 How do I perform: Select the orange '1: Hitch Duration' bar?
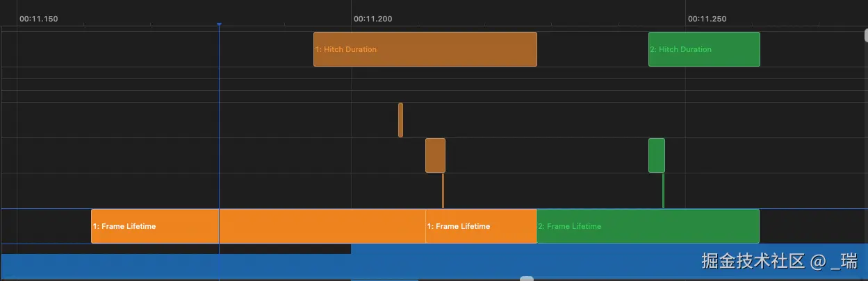click(425, 49)
